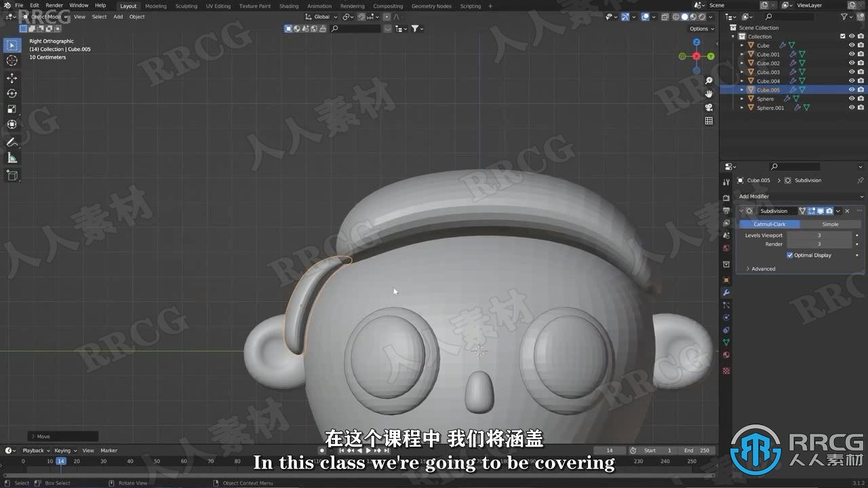This screenshot has width=868, height=488.
Task: Switch to Geometry Nodes workspace tab
Action: (431, 6)
